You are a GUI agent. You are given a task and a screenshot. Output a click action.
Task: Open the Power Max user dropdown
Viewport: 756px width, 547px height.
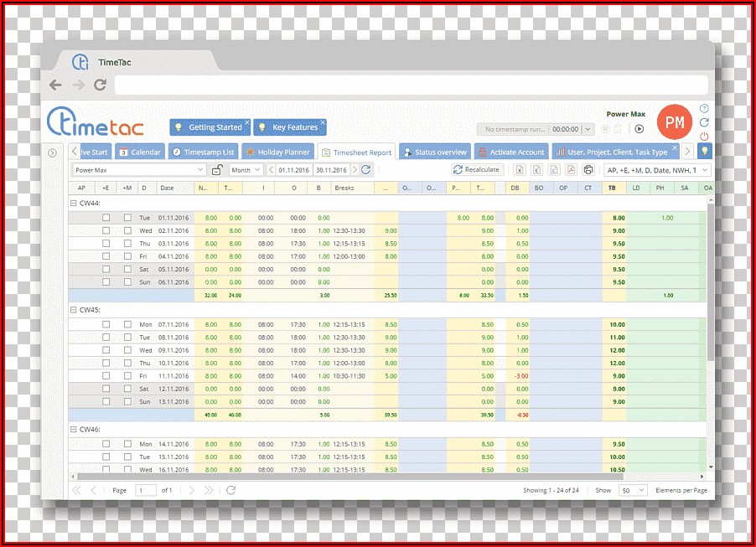(139, 170)
